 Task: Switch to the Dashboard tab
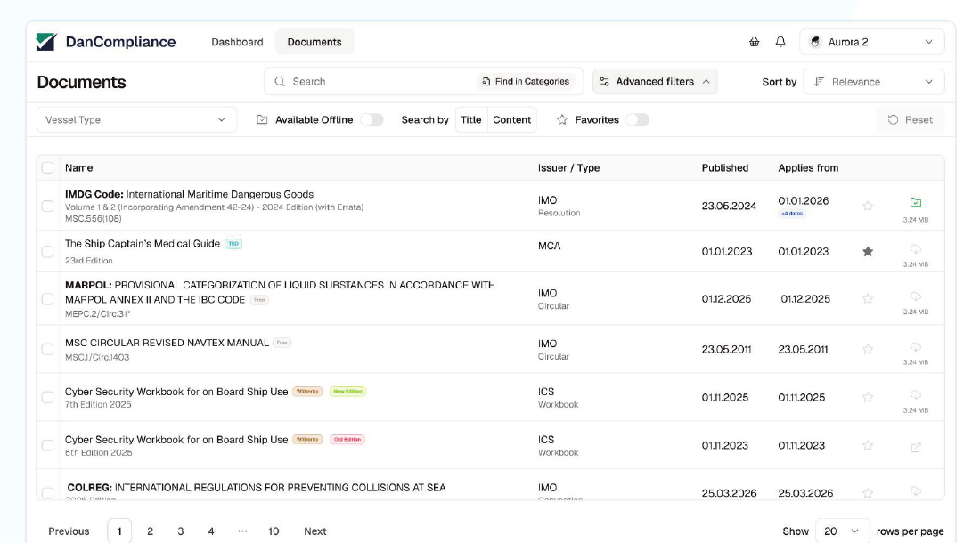(238, 42)
